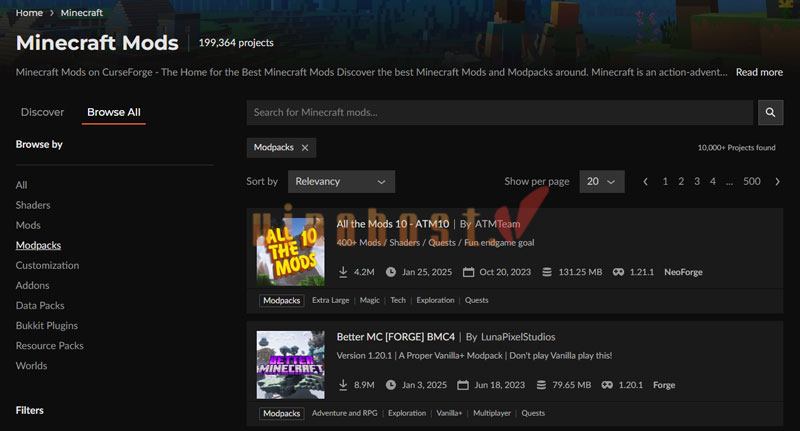Image resolution: width=800 pixels, height=431 pixels.
Task: Click file size icon on Better MC card
Action: (x=541, y=385)
